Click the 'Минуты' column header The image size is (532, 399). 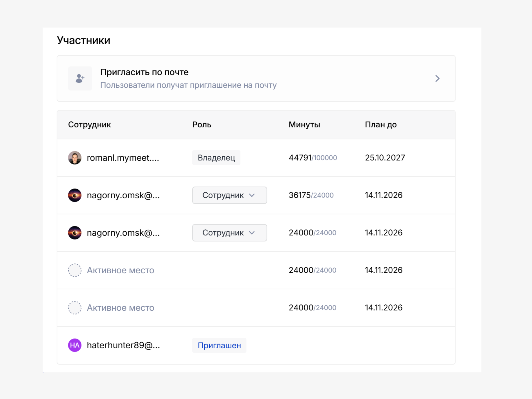pos(304,125)
